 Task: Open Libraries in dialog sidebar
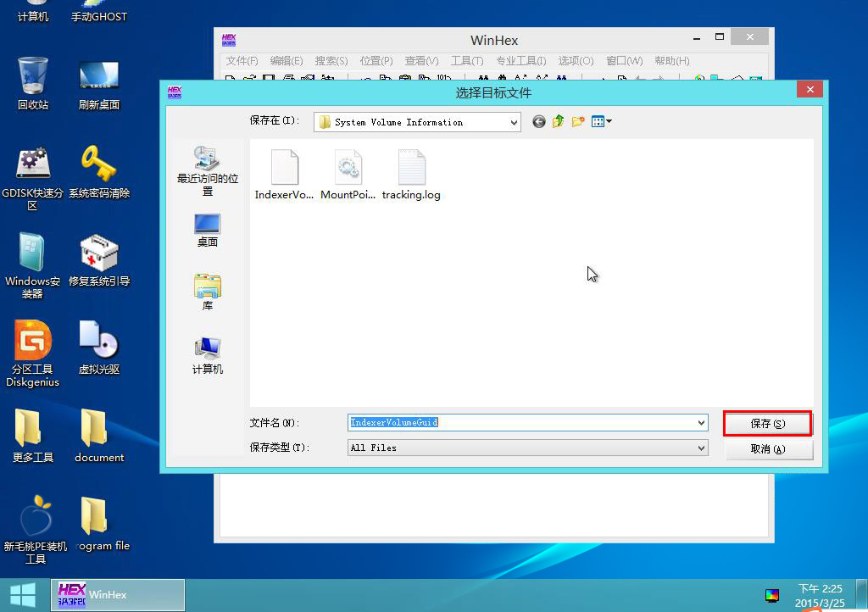(208, 292)
